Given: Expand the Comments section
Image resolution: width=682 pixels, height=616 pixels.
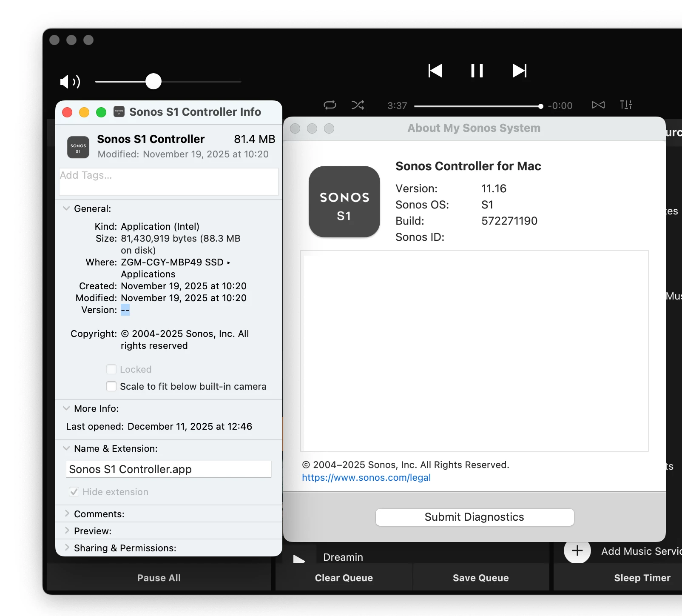Looking at the screenshot, I should point(67,513).
